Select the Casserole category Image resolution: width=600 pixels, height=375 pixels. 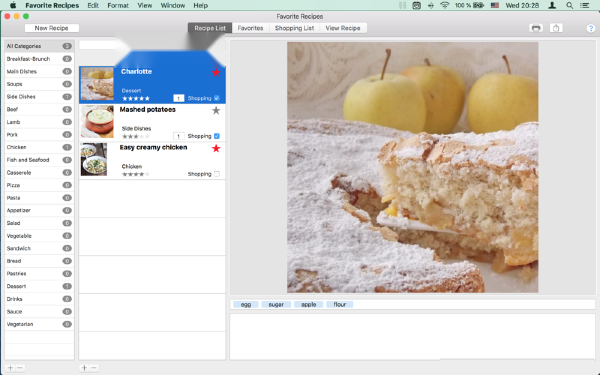39,173
